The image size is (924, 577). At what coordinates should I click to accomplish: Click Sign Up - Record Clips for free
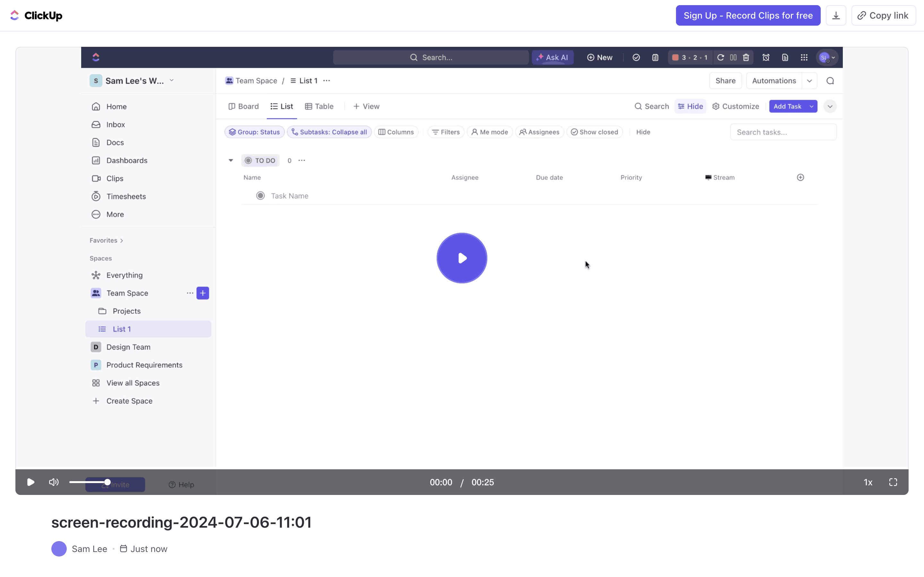tap(748, 16)
